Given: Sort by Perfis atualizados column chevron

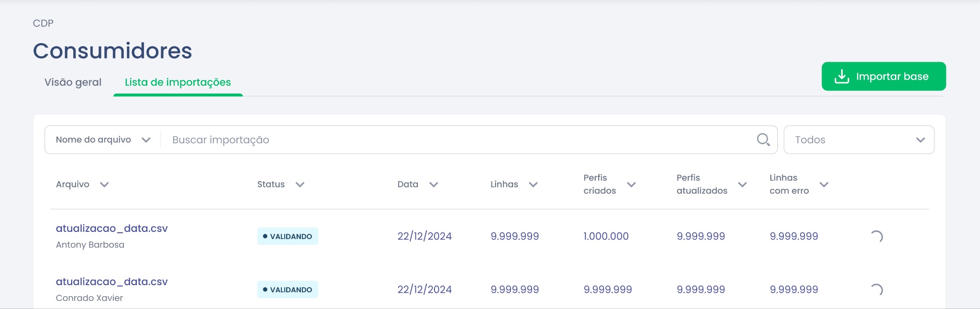Looking at the screenshot, I should coord(743,184).
